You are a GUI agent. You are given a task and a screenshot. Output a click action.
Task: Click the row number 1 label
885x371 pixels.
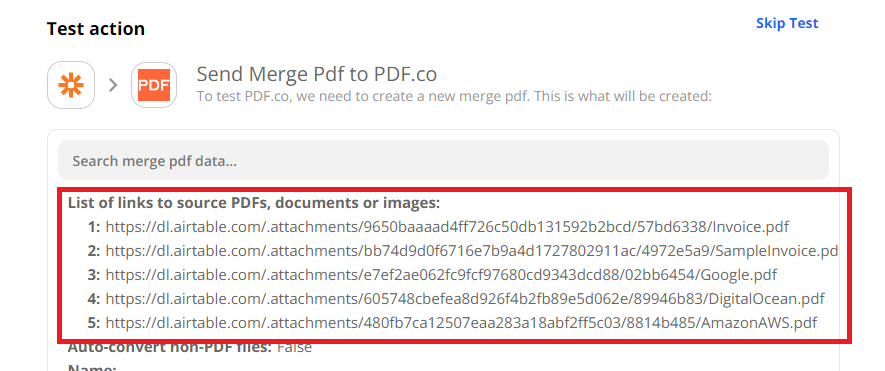(x=94, y=227)
